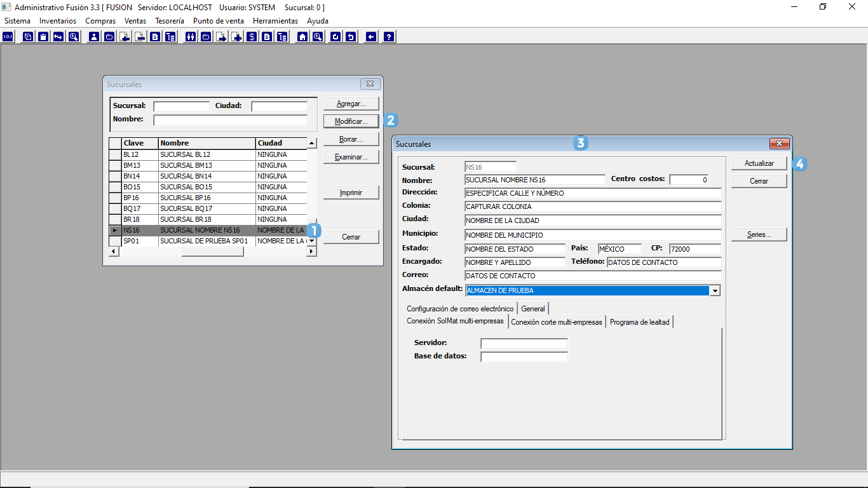Click Cerrar in the Sucursales list window
The image size is (868, 488).
[351, 237]
